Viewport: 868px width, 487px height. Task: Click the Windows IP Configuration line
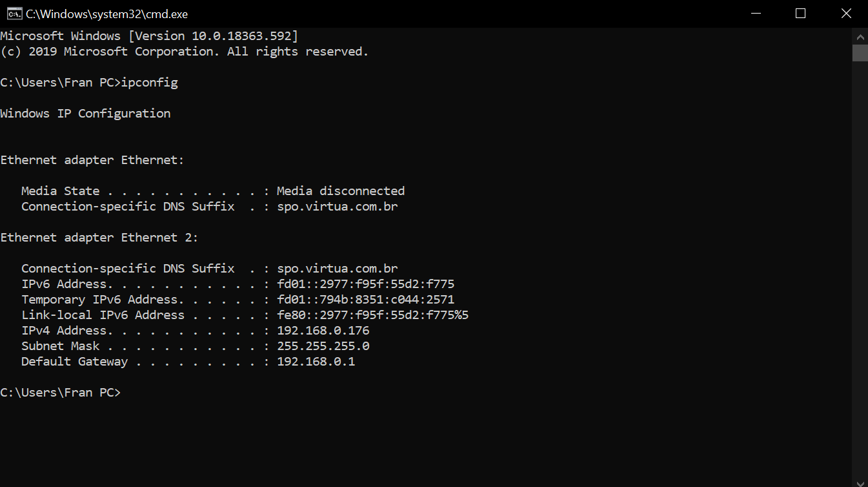(85, 114)
